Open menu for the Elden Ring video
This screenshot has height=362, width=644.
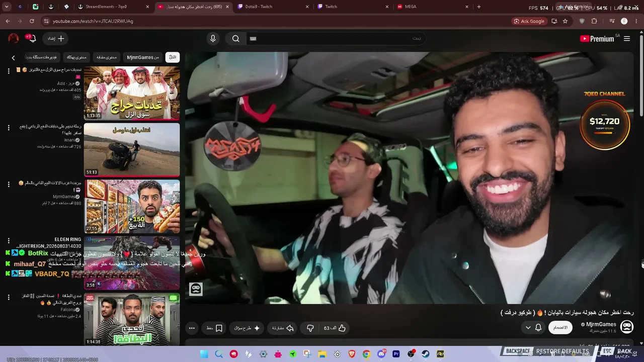pos(9,242)
